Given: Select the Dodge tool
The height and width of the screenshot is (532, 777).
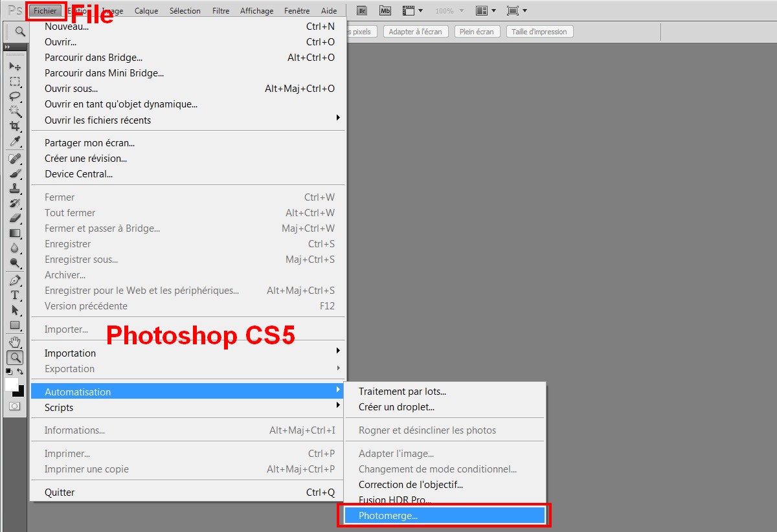Looking at the screenshot, I should pyautogui.click(x=15, y=263).
